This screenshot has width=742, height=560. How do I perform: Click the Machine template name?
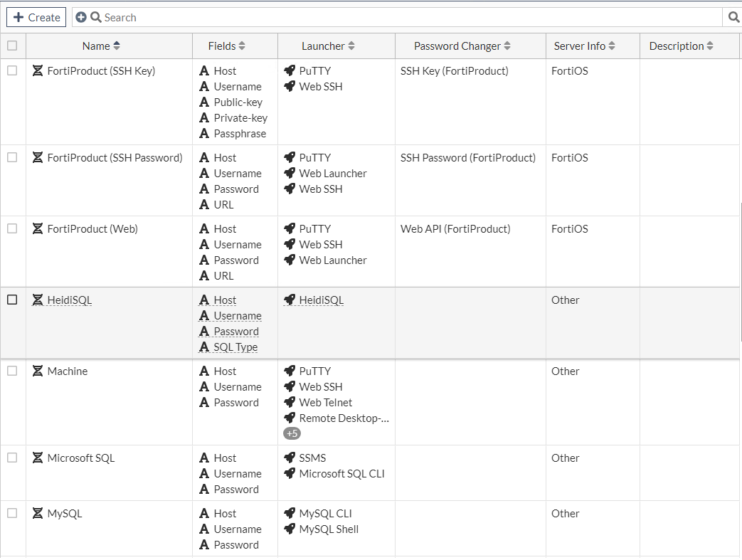click(x=67, y=371)
